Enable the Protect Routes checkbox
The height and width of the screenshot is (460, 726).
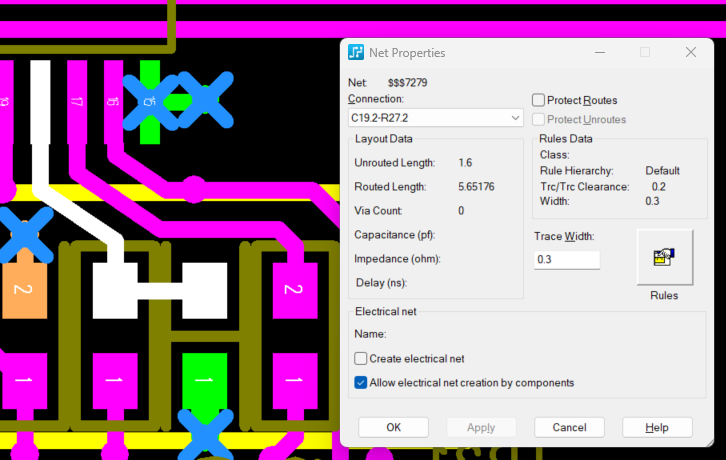tap(539, 100)
